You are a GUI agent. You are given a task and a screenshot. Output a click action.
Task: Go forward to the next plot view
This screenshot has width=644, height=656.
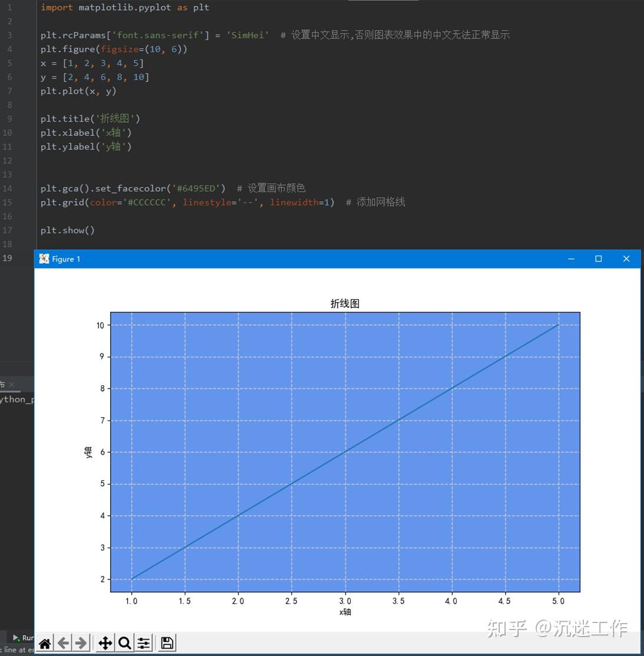pos(81,642)
